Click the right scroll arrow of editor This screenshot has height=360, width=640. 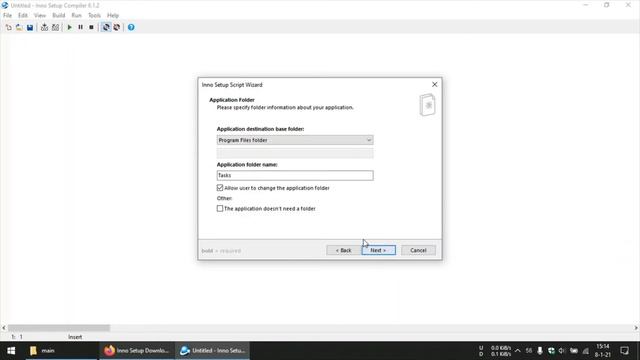636,328
